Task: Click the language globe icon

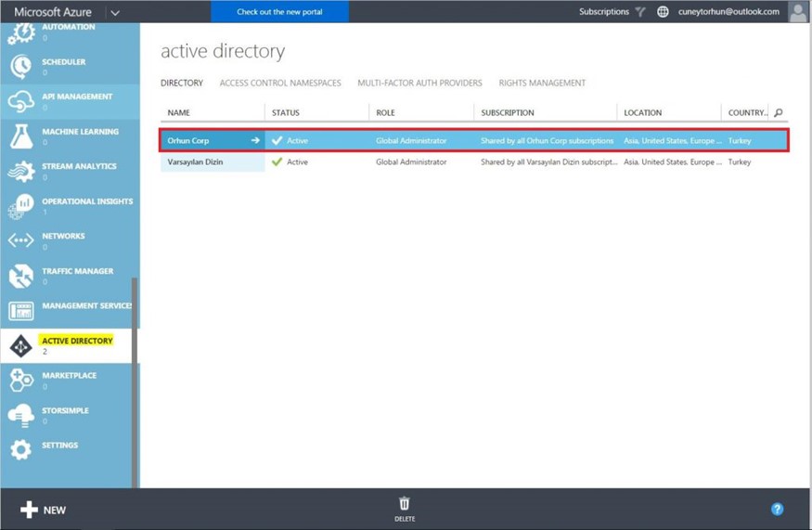Action: (663, 11)
